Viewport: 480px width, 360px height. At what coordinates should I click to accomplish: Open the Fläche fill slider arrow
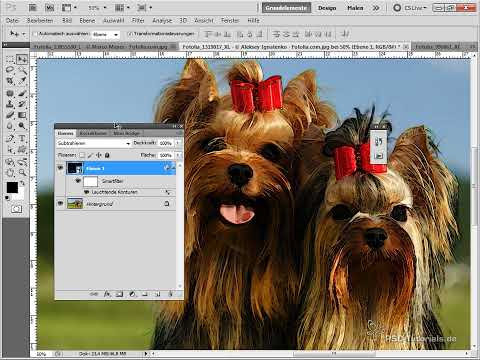(x=178, y=155)
